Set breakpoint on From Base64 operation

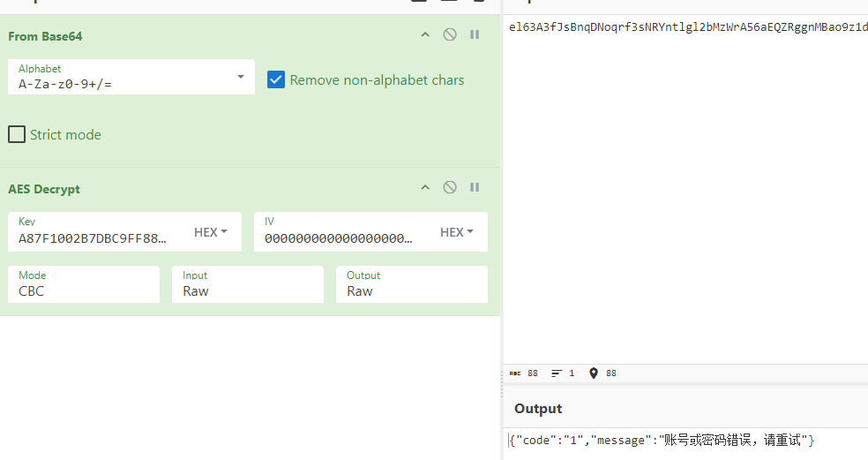475,35
